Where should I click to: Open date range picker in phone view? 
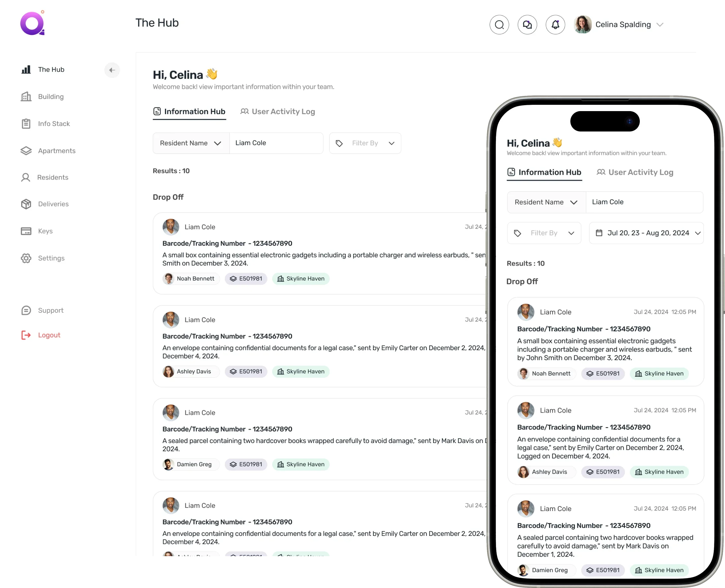[x=646, y=233]
